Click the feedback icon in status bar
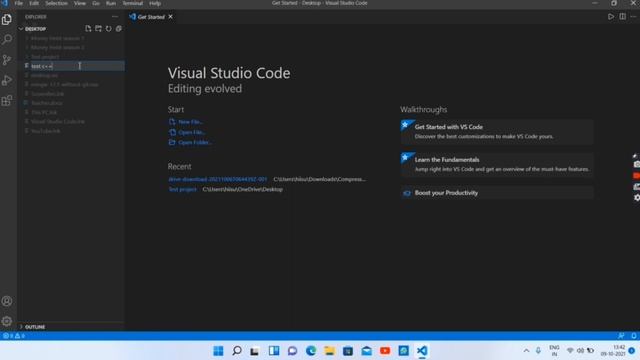This screenshot has width=640, height=360. pyautogui.click(x=621, y=336)
